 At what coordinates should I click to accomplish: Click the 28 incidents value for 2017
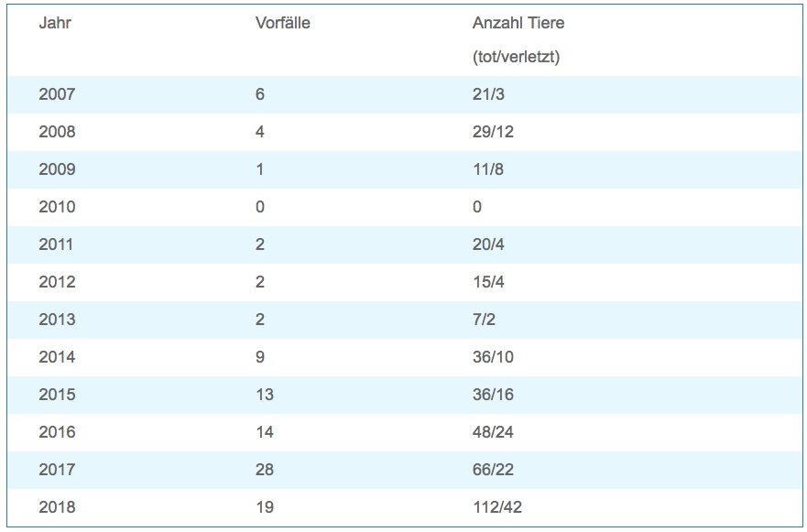coord(265,470)
